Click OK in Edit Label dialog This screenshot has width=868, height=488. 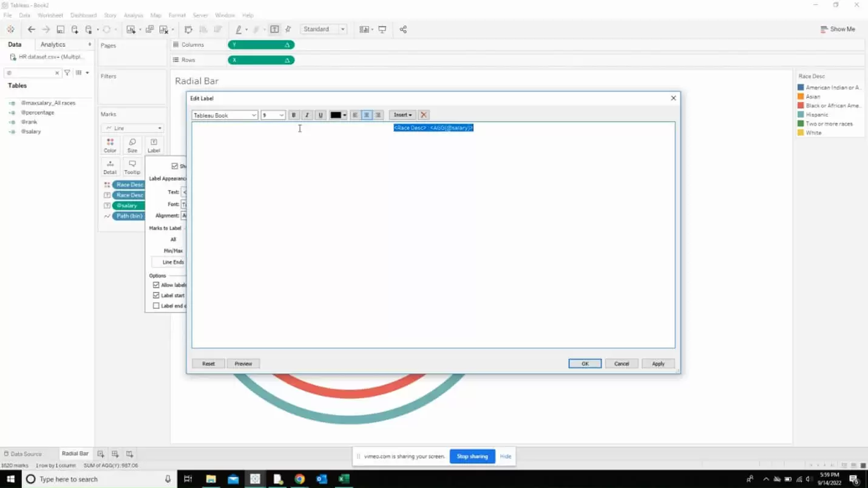click(x=585, y=364)
